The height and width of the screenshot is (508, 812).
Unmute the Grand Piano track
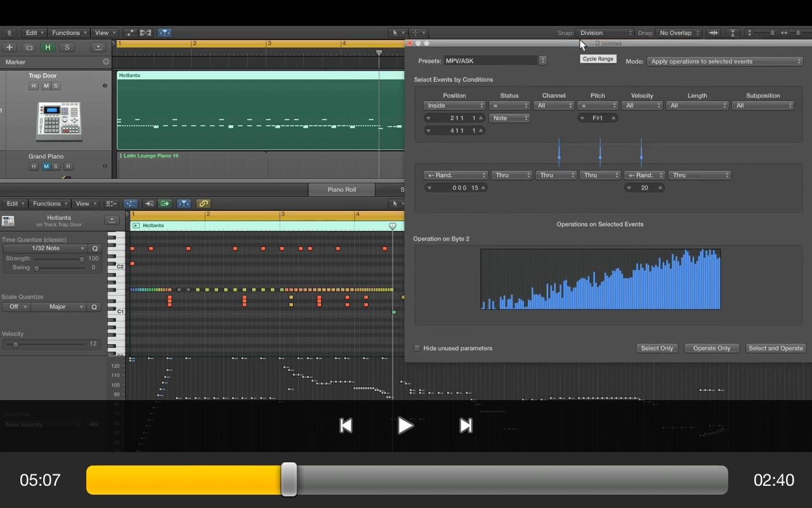click(46, 166)
